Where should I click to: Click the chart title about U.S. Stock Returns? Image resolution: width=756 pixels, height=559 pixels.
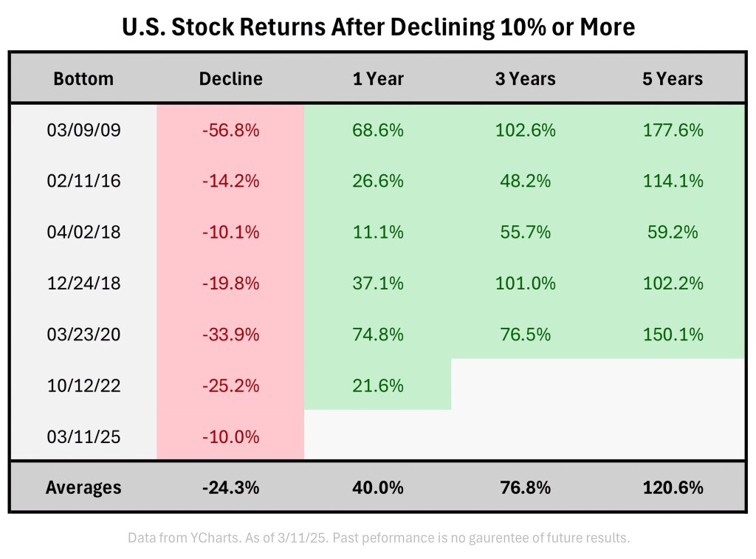tap(378, 27)
